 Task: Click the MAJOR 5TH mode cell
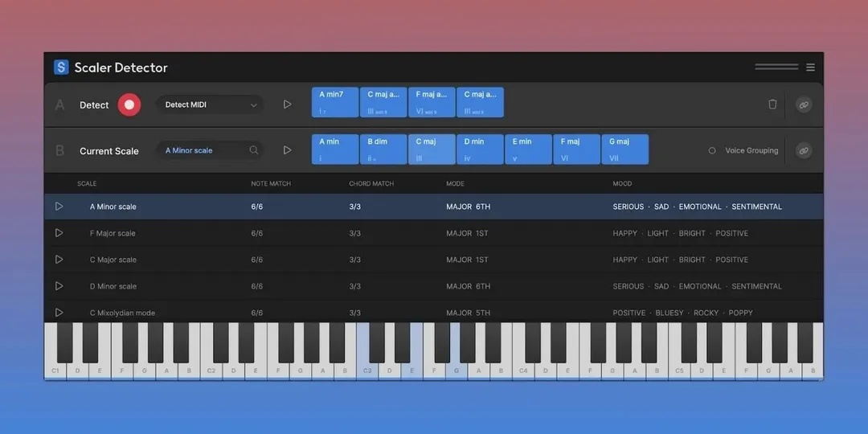(x=469, y=313)
